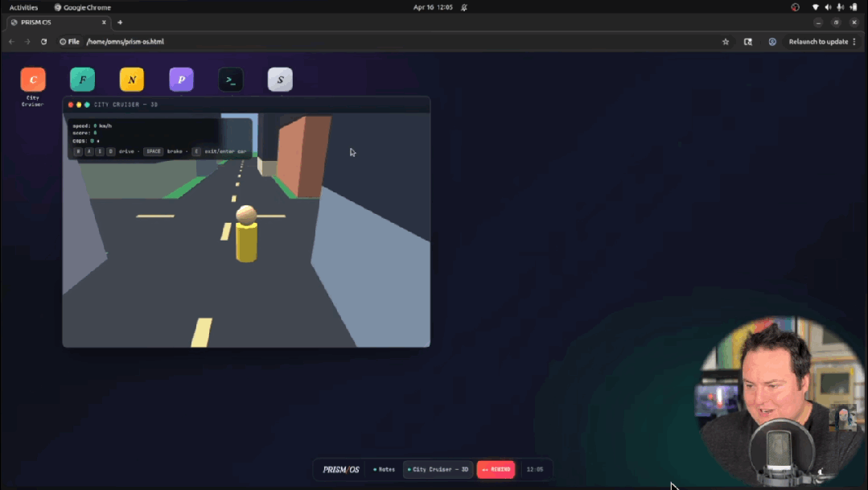Screen dimensions: 868x490
Task: Click the red REWIND button
Action: (496, 470)
